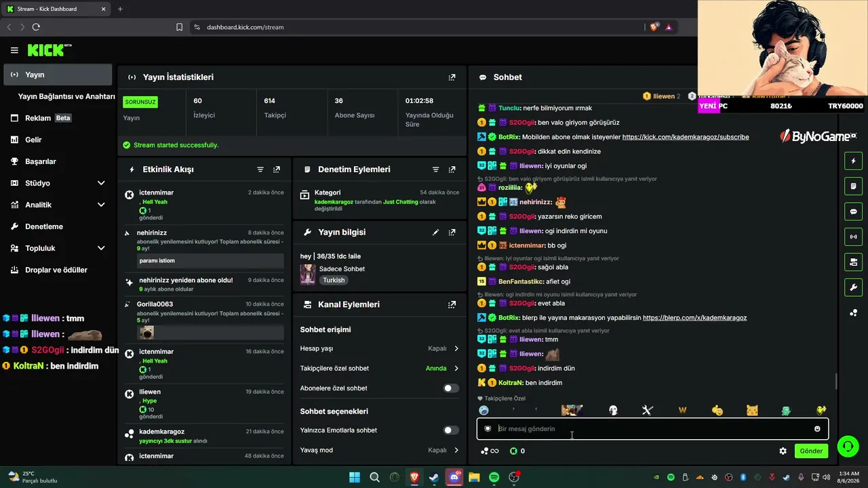The height and width of the screenshot is (488, 868).
Task: Pop out the Denetim Eylemleri panel
Action: coord(452,169)
